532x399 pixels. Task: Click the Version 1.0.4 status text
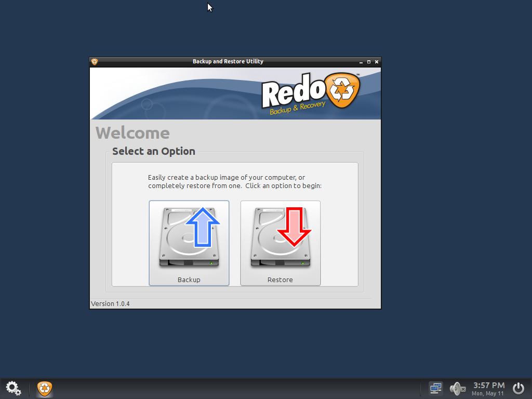click(110, 303)
